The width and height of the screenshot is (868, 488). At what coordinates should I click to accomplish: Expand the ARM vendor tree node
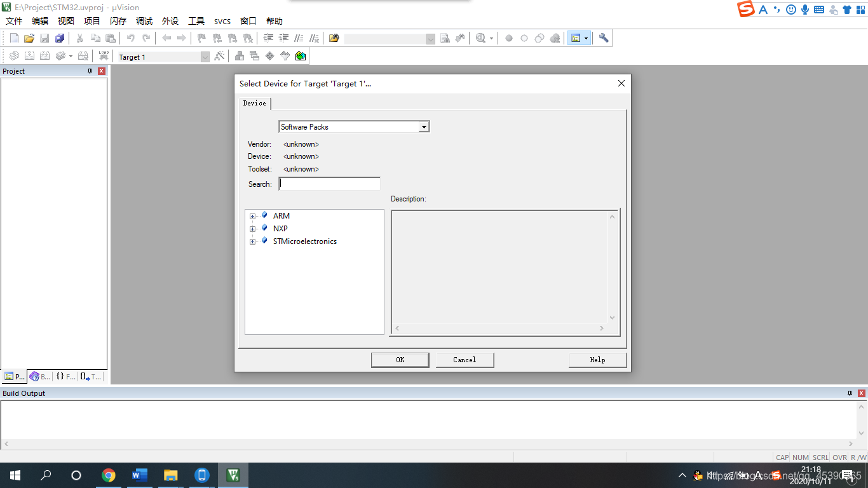[x=252, y=216]
